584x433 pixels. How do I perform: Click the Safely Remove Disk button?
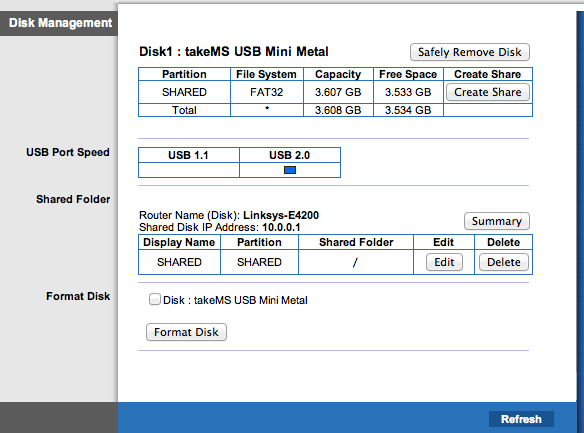coord(470,52)
